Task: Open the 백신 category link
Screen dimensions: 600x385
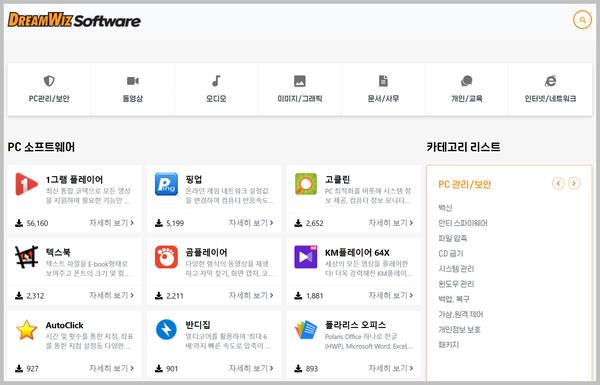Action: (x=445, y=208)
